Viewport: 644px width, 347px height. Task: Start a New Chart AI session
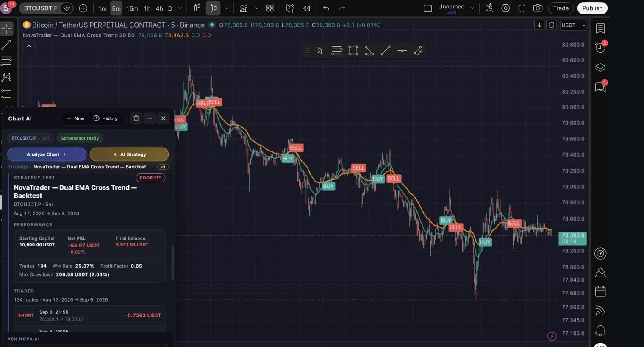click(x=75, y=118)
